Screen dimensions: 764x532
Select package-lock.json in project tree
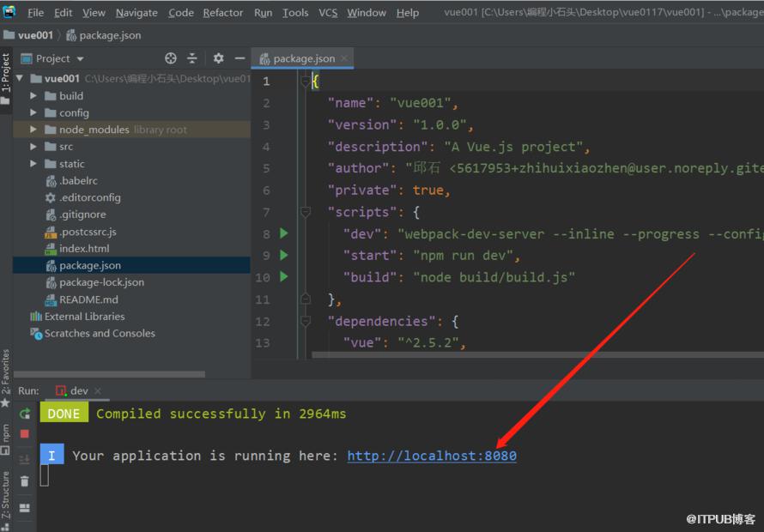click(x=101, y=282)
